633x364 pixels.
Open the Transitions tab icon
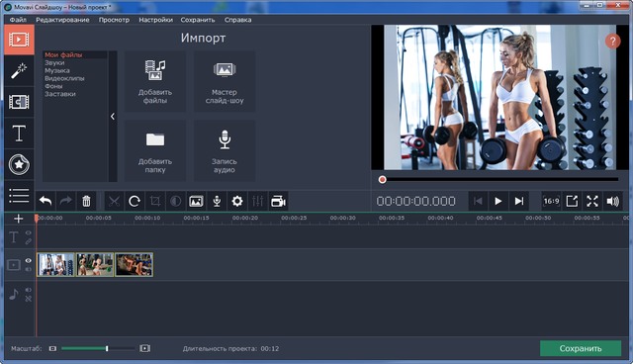[19, 102]
